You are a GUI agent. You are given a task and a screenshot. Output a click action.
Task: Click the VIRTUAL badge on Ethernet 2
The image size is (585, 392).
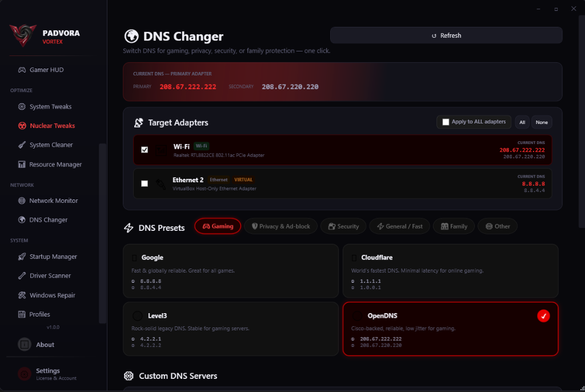pos(243,179)
